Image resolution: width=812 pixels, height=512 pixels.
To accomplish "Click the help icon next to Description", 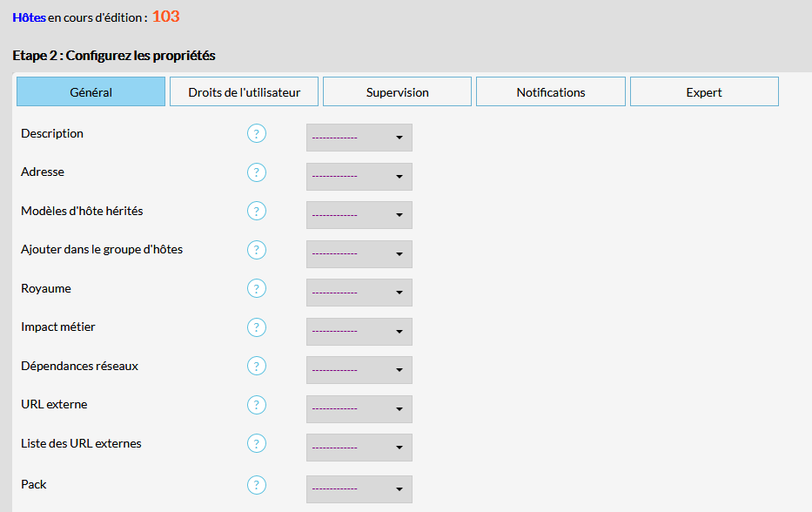I will coord(256,134).
